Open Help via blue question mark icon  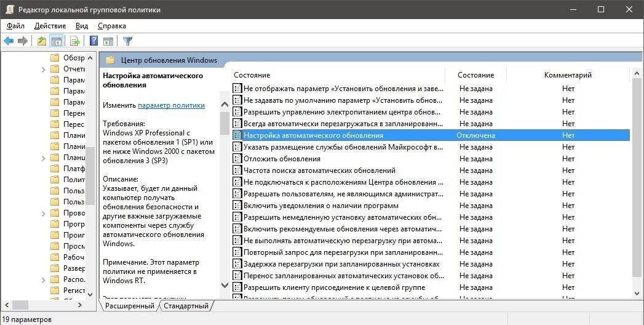93,41
